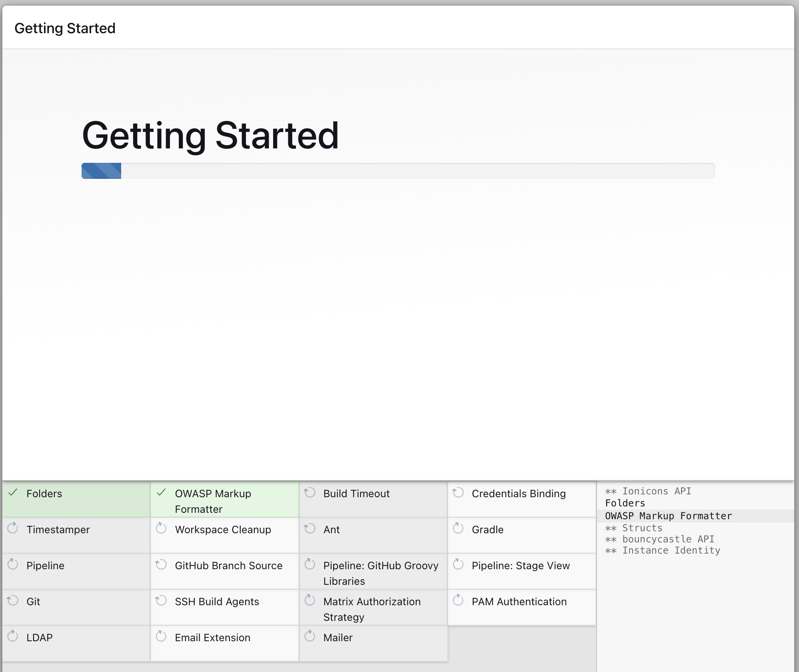Click OWASP Markup Formatter in install log
This screenshot has height=672, width=799.
point(668,516)
